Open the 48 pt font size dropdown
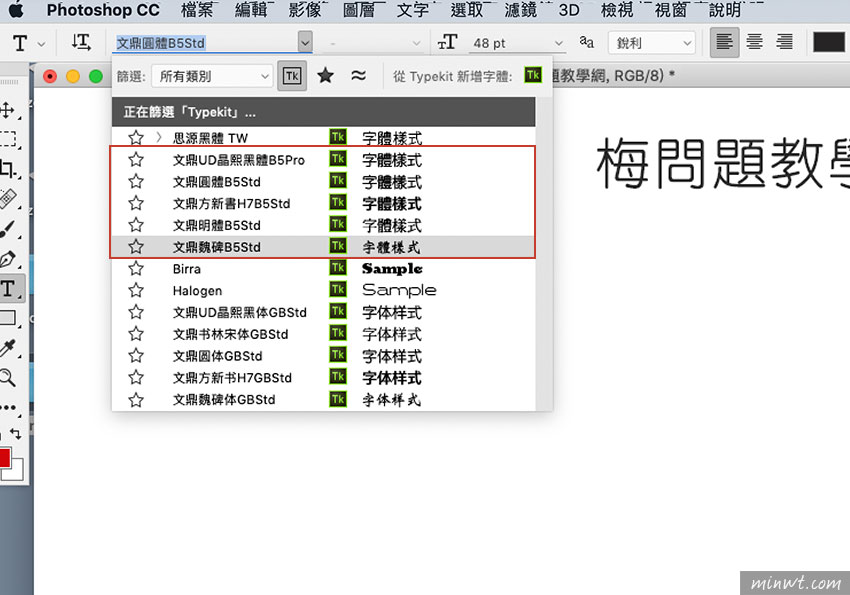Screen dimensions: 850x595 point(558,43)
